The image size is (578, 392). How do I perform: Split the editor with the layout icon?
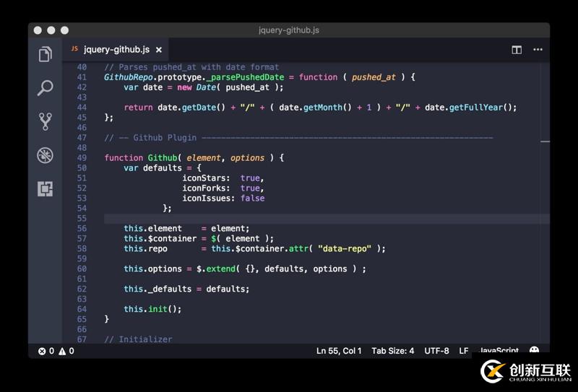[x=517, y=50]
